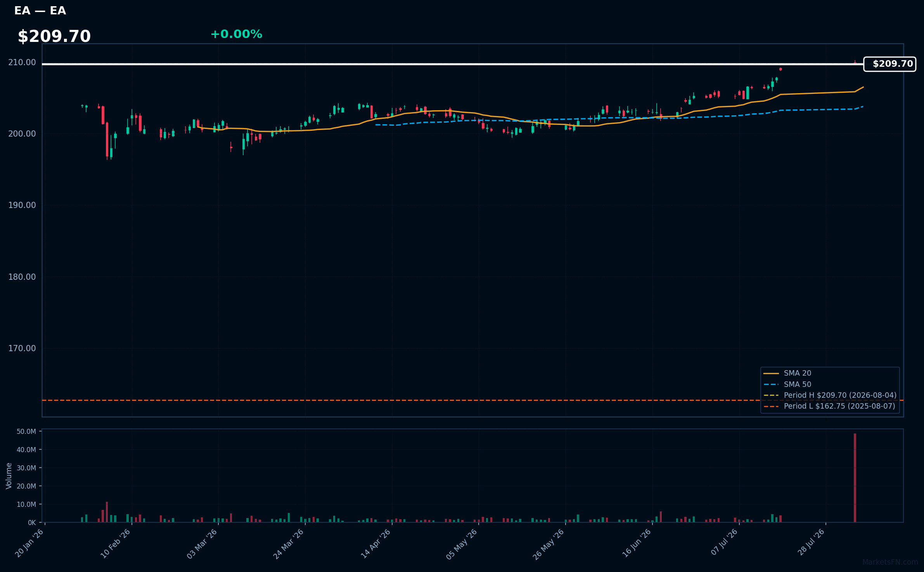Click the 14 Apr '26 date label
924x572 pixels.
375,543
